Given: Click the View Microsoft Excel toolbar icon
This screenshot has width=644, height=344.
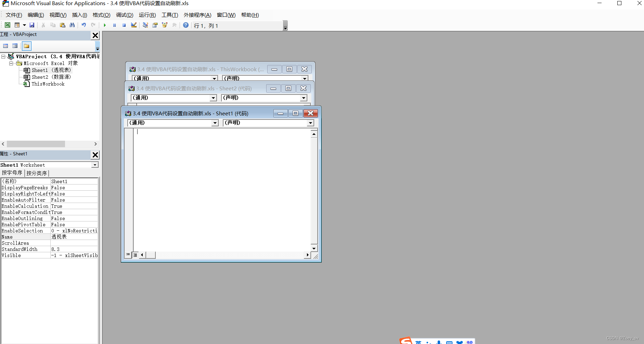Looking at the screenshot, I should (7, 25).
